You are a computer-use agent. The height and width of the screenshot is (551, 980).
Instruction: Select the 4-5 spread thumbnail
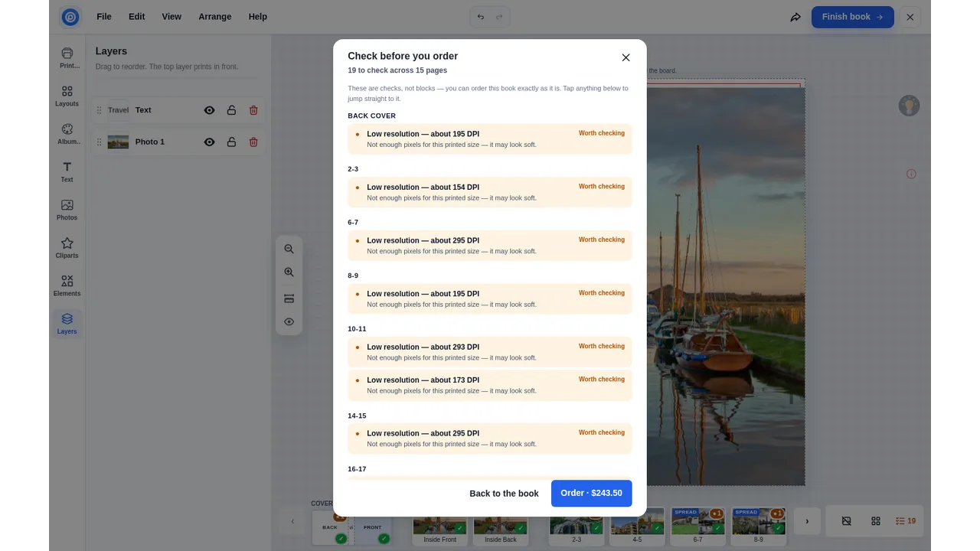click(637, 527)
